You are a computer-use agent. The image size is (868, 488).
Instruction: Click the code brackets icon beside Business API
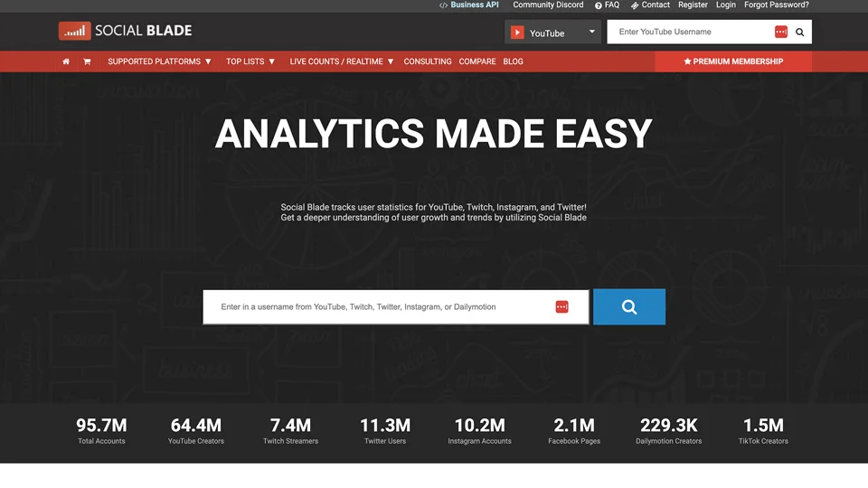click(x=443, y=5)
